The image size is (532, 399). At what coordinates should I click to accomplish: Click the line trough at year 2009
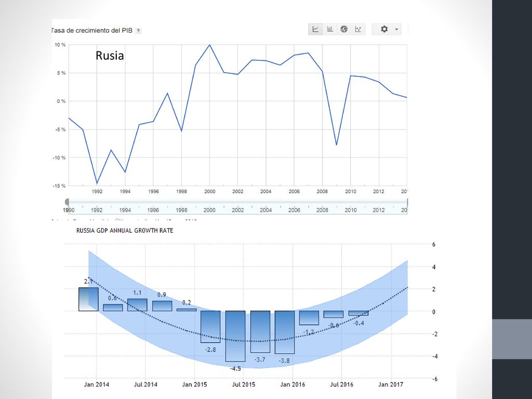pos(336,145)
